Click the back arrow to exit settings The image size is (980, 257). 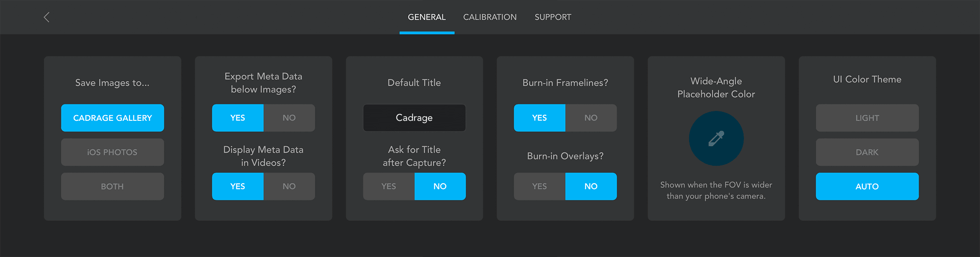pyautogui.click(x=46, y=17)
